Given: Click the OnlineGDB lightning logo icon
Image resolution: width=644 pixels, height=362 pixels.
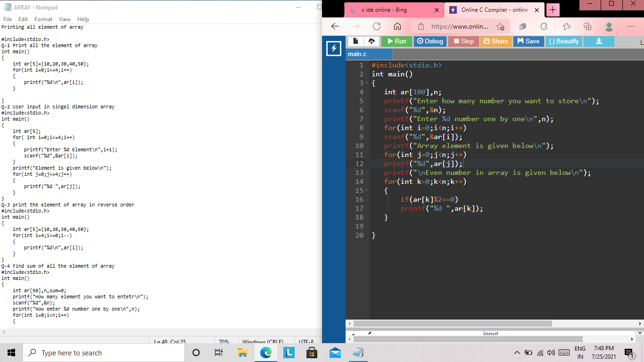Looking at the screenshot, I should coord(334,48).
